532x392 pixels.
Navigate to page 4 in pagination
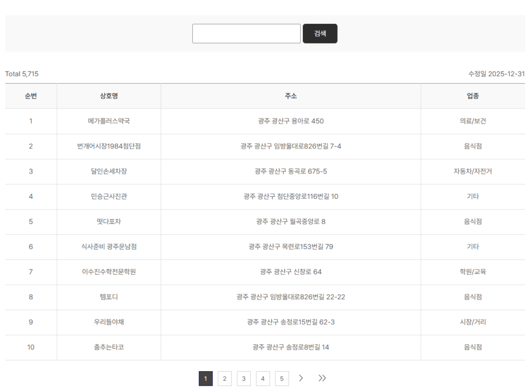[x=263, y=379]
